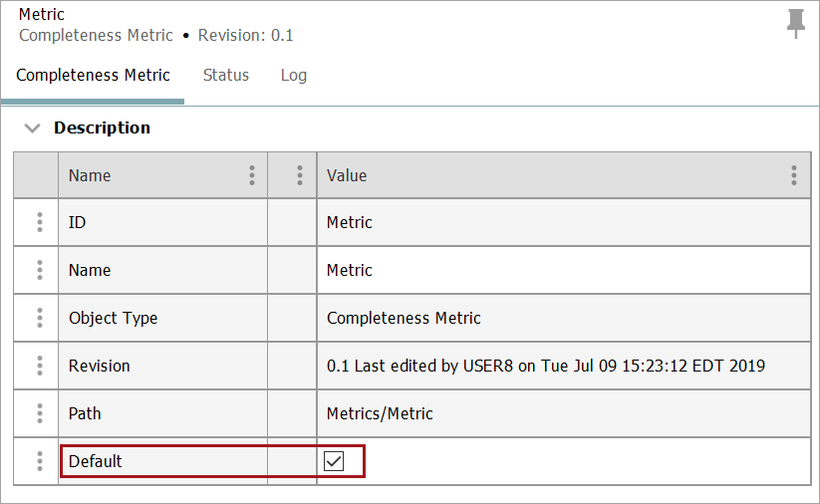Image resolution: width=820 pixels, height=504 pixels.
Task: Open row menu for ID row
Action: pos(40,222)
